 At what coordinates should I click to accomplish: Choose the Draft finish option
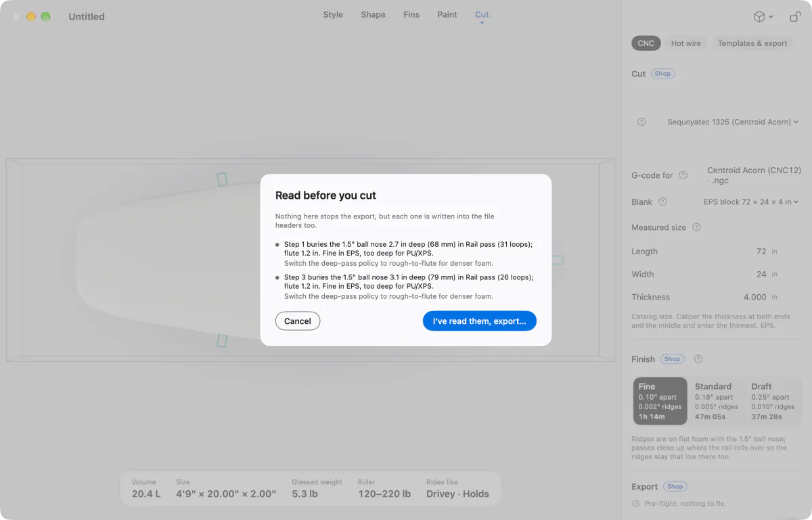773,401
